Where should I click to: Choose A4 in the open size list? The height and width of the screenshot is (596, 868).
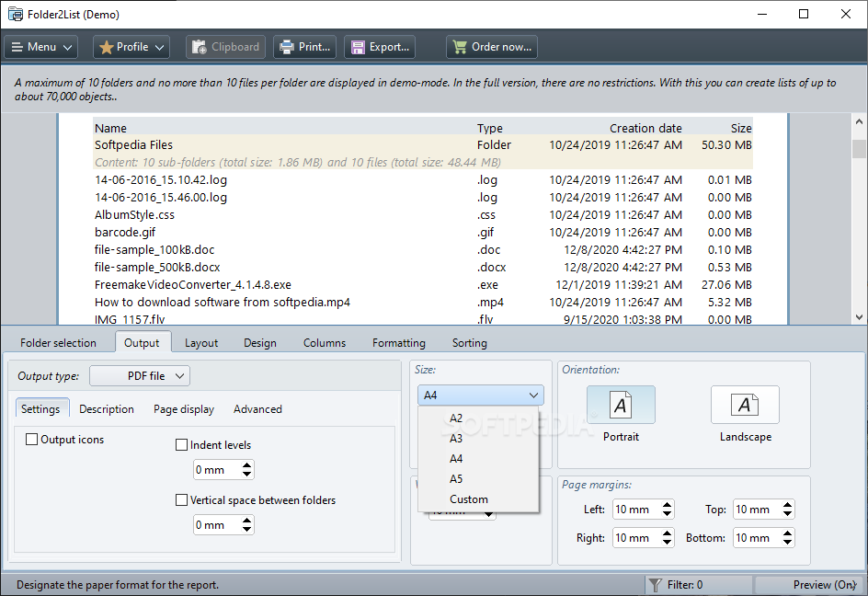(479, 459)
